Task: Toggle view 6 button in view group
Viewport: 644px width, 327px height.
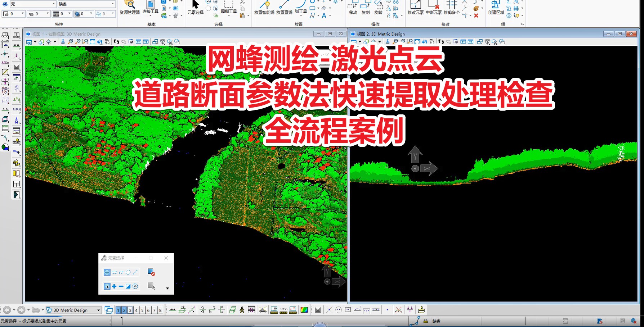Action: pyautogui.click(x=148, y=310)
